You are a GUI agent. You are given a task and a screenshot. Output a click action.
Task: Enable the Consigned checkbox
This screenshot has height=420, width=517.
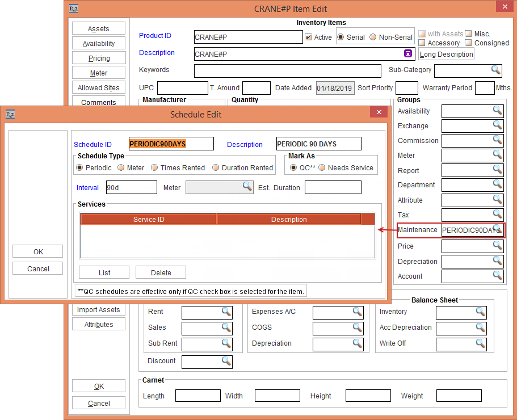[469, 43]
